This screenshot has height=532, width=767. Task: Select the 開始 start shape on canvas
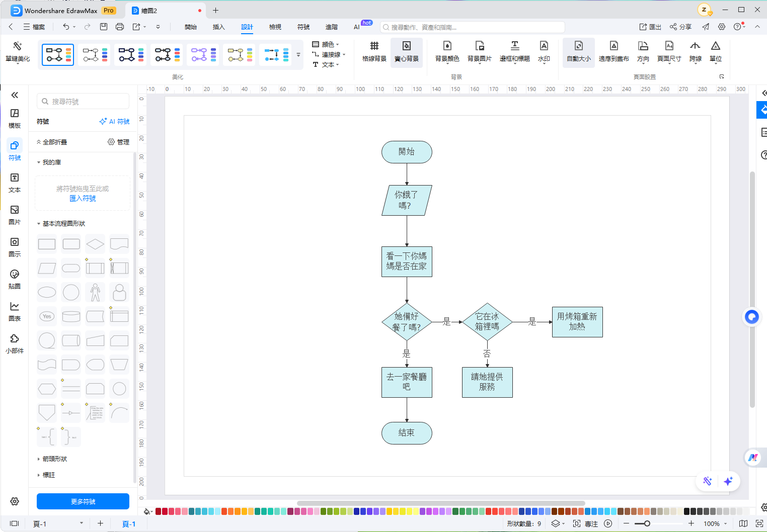point(407,152)
